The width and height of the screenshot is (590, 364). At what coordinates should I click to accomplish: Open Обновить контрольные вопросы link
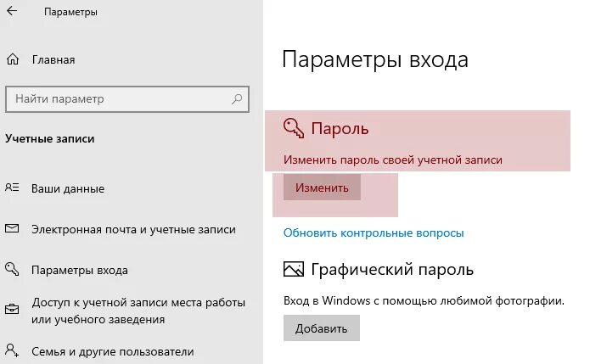click(x=374, y=232)
